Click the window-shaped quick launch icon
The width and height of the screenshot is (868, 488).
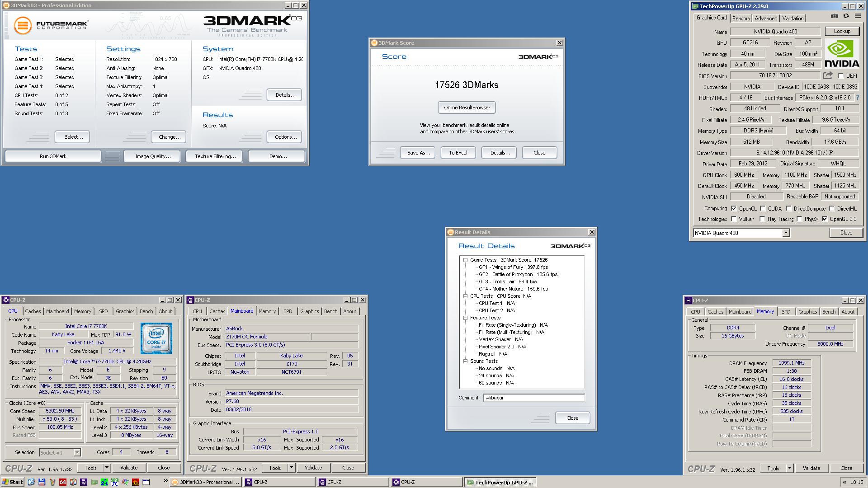click(x=146, y=482)
